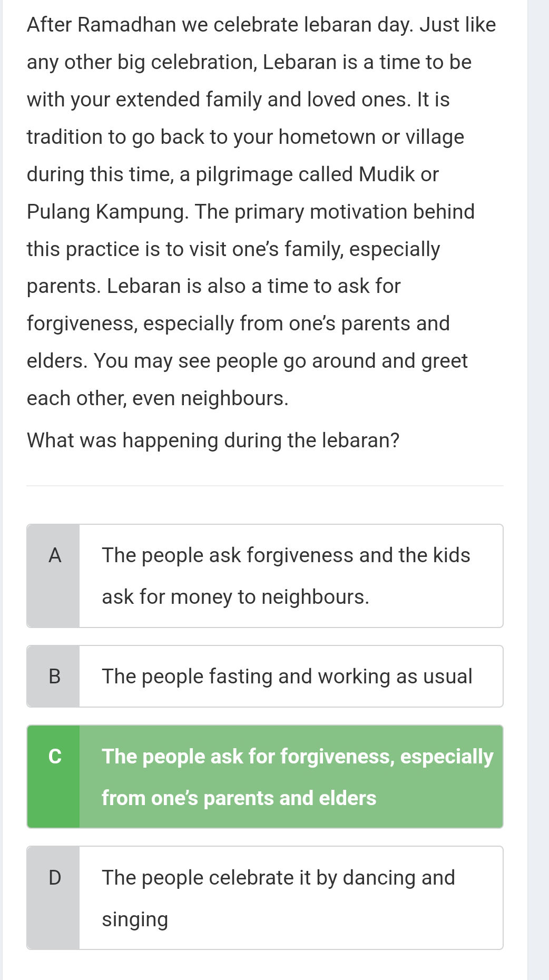549x980 pixels.
Task: Click the green letter C label
Action: click(55, 756)
